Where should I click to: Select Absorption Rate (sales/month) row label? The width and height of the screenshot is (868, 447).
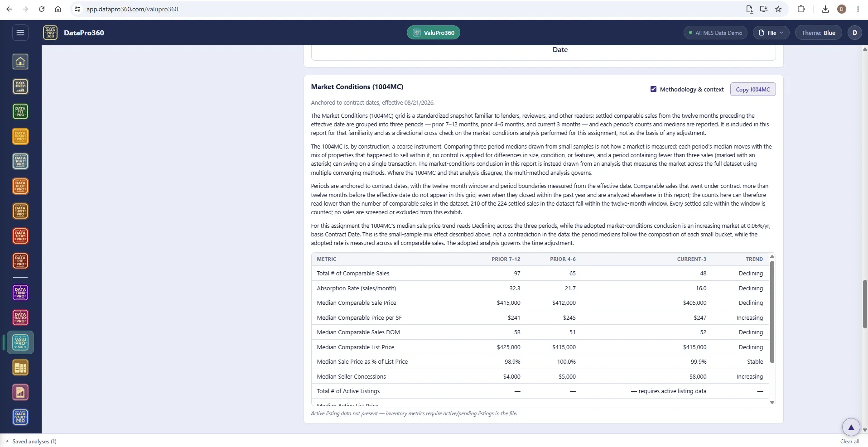356,288
